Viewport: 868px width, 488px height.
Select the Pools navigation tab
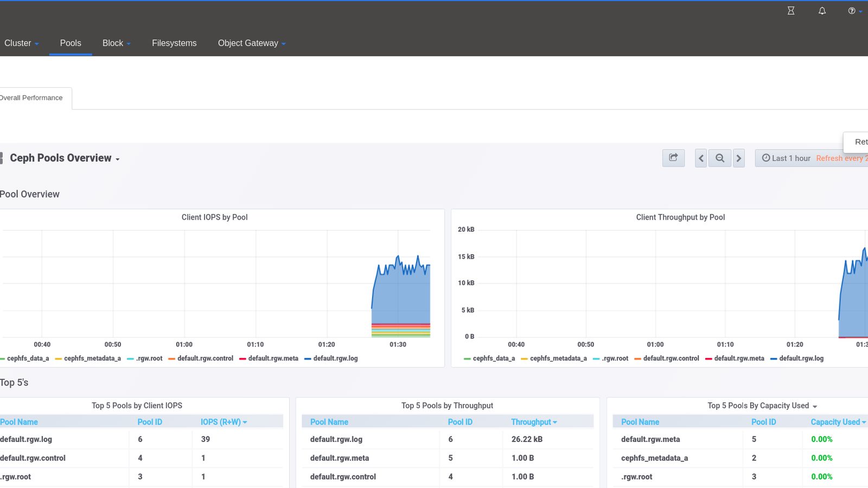tap(71, 43)
